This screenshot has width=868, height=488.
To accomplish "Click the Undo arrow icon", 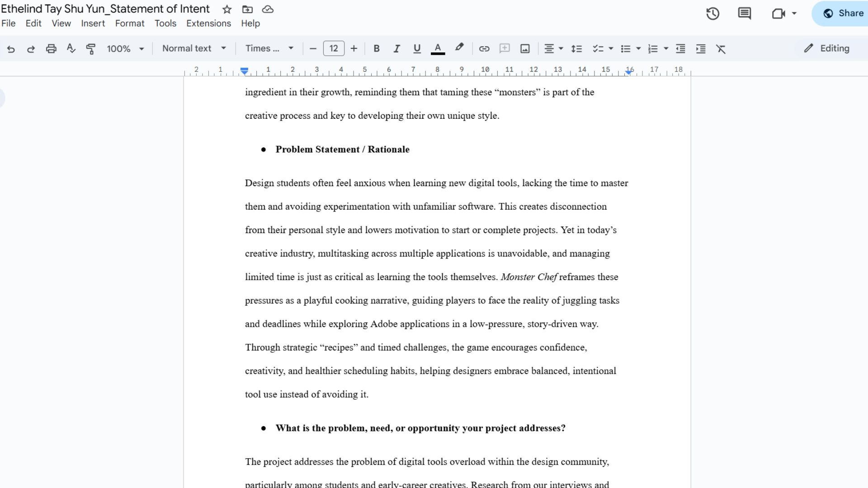I will click(11, 49).
